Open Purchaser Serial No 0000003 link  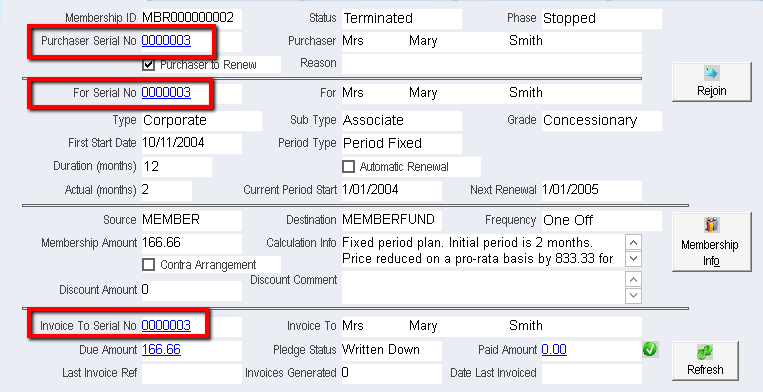coord(166,40)
